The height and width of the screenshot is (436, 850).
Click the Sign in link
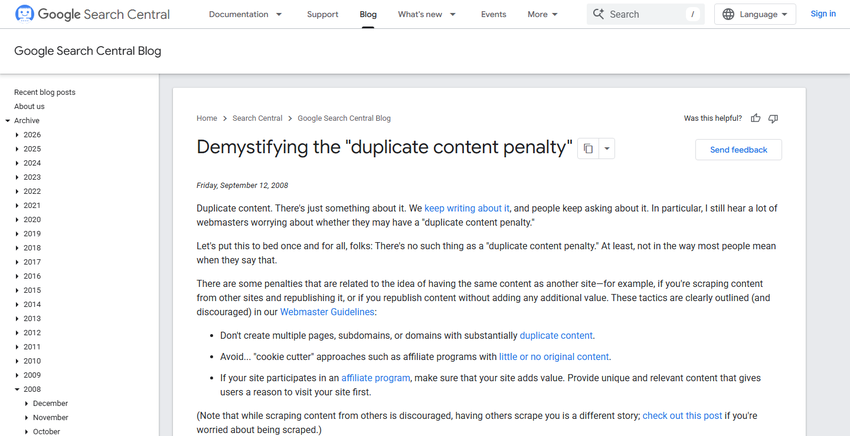(x=823, y=14)
